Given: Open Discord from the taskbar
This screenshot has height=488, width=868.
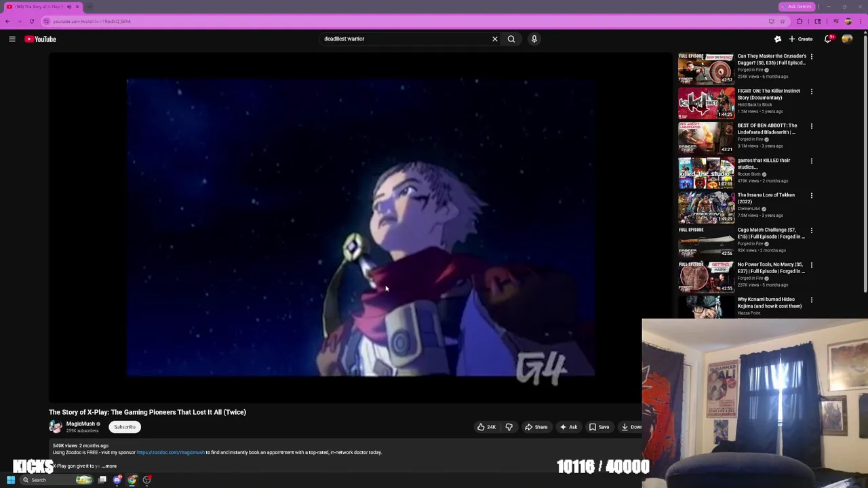Looking at the screenshot, I should tap(117, 480).
